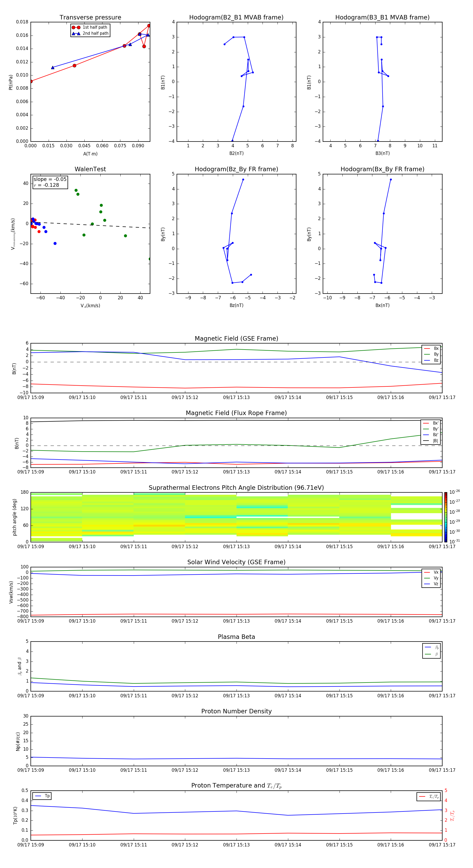Click the "Solar Wind Velocity (GSE Frame)" title
The image size is (473, 868).
pos(236,562)
